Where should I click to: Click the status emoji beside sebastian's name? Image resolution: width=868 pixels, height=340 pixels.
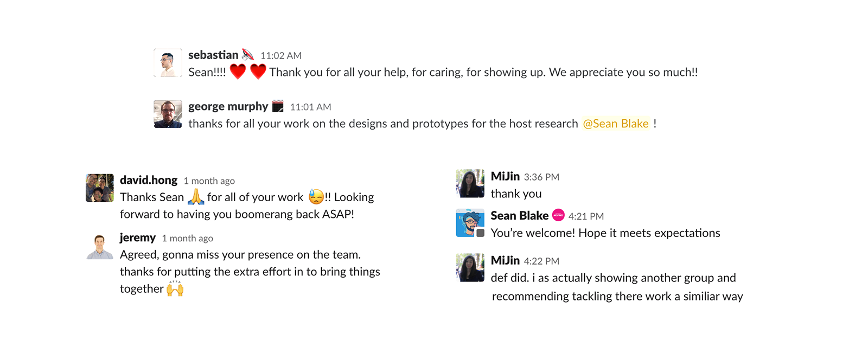[248, 54]
